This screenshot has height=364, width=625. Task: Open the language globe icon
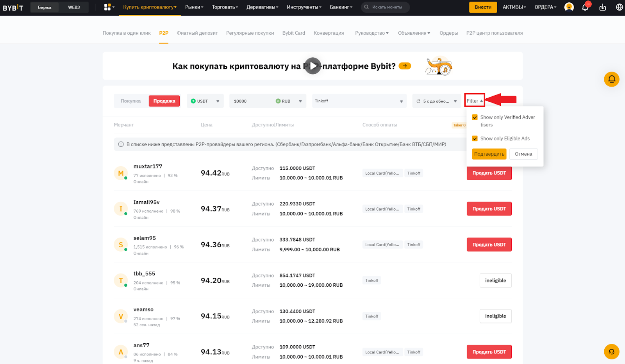[x=619, y=7]
